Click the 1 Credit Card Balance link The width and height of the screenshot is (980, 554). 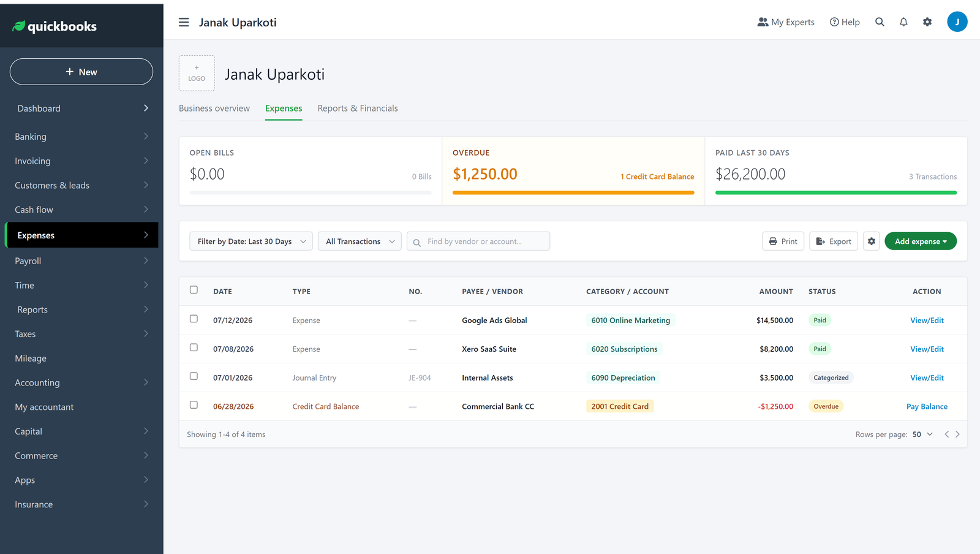pyautogui.click(x=657, y=176)
